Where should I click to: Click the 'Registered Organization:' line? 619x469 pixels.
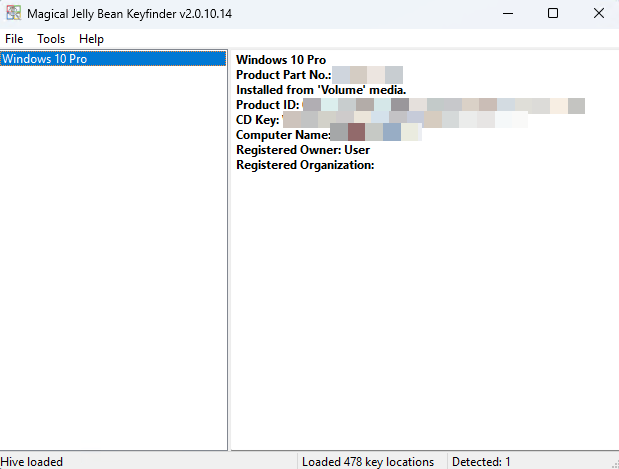[x=305, y=165]
